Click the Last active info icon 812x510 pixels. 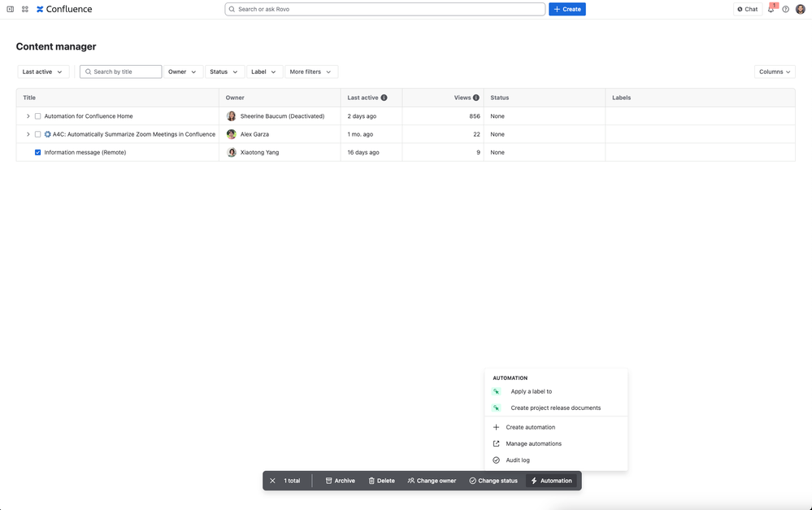[384, 98]
